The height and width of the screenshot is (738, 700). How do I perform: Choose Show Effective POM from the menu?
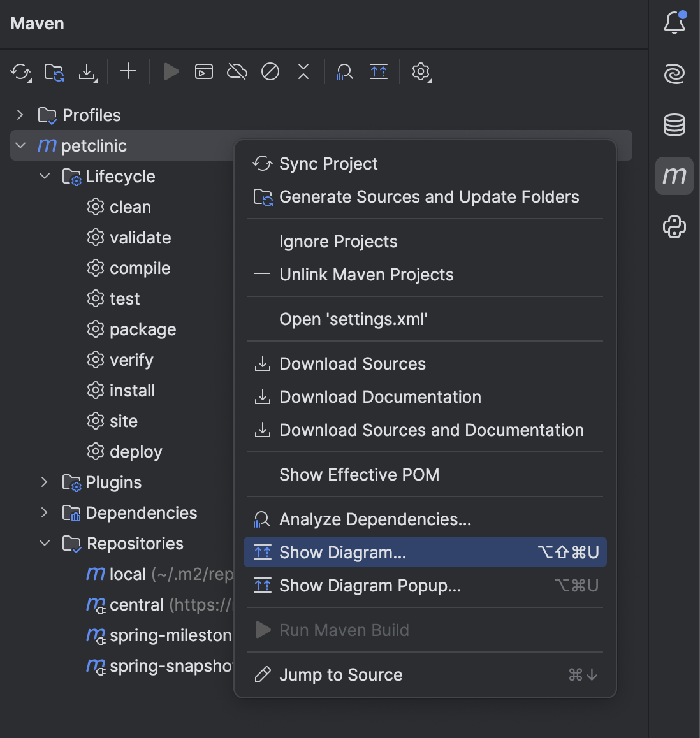tap(359, 474)
